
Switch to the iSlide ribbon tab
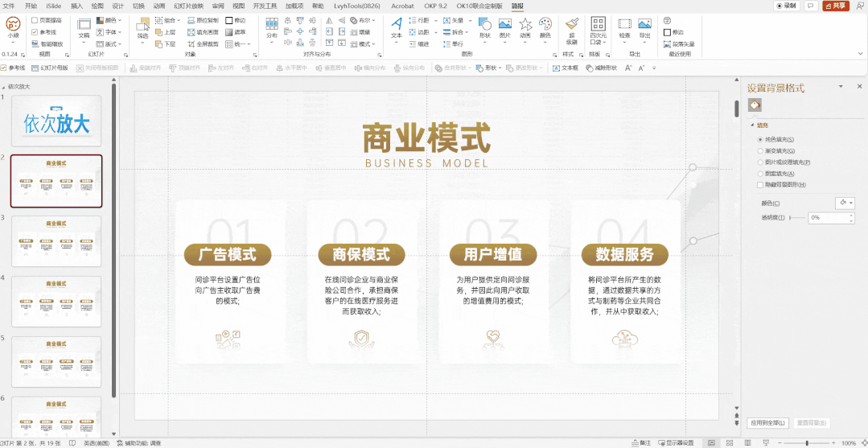[x=54, y=6]
